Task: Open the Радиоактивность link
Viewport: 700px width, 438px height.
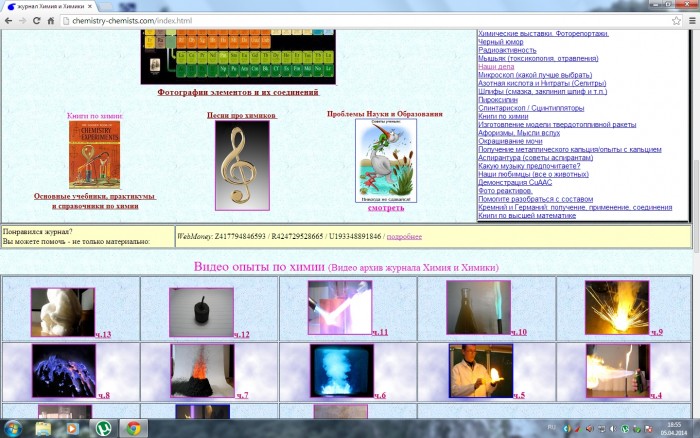Action: pyautogui.click(x=508, y=50)
